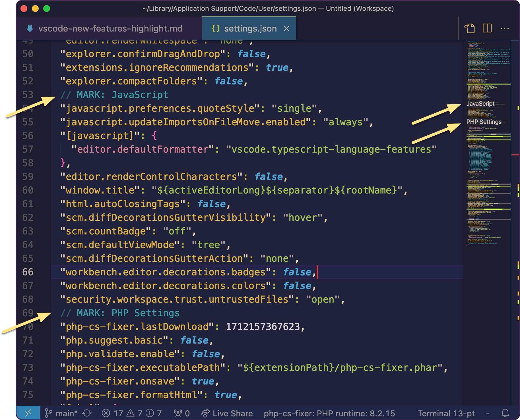Click the "open" value of untrustedFiles

point(323,300)
